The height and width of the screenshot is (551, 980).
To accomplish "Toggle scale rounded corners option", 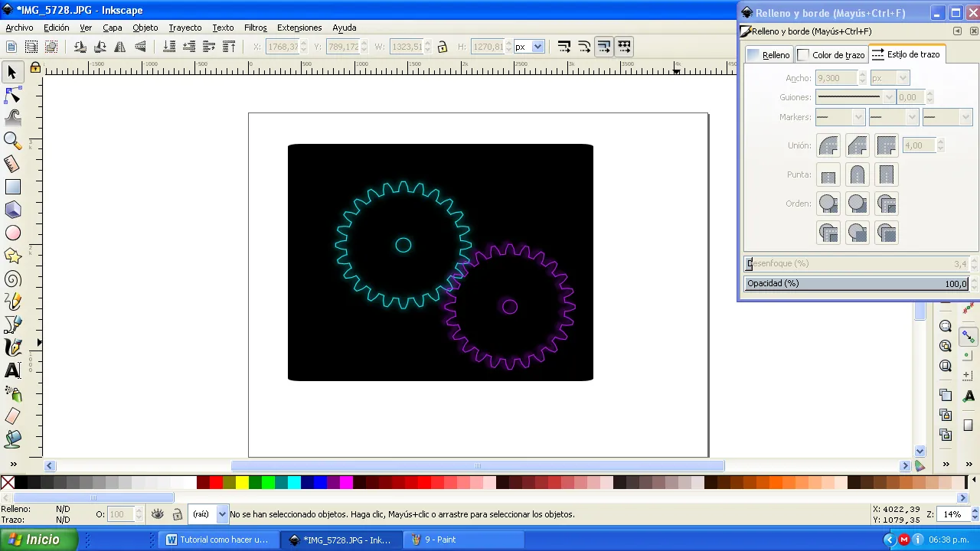I will click(584, 47).
